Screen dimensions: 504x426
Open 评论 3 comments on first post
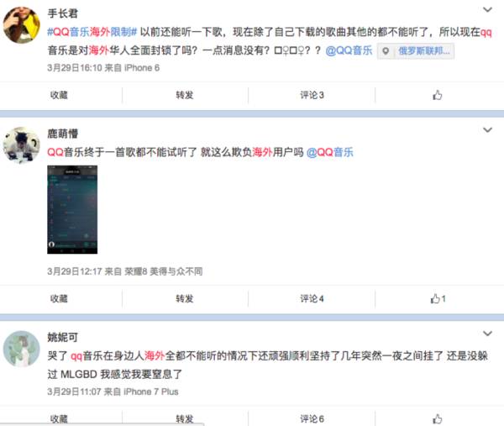click(312, 95)
